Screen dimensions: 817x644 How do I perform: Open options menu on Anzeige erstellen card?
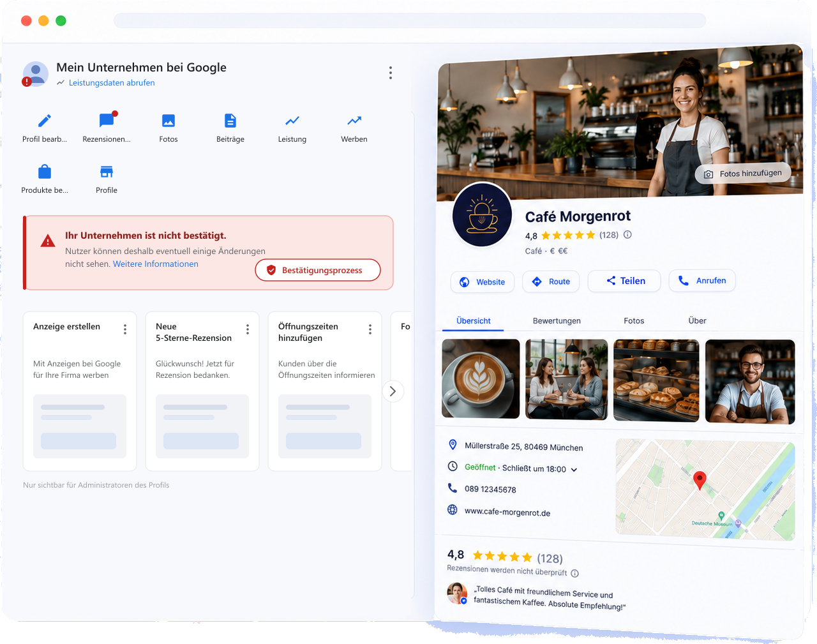[x=125, y=329]
